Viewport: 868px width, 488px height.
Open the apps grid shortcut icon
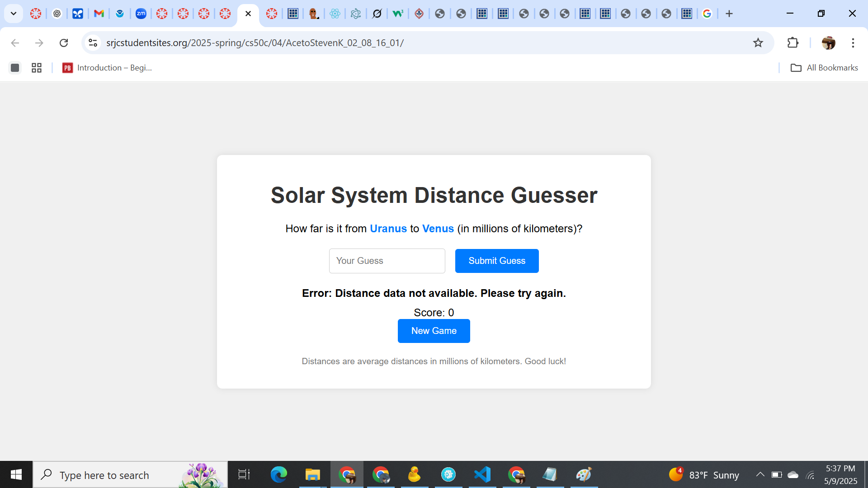click(37, 68)
